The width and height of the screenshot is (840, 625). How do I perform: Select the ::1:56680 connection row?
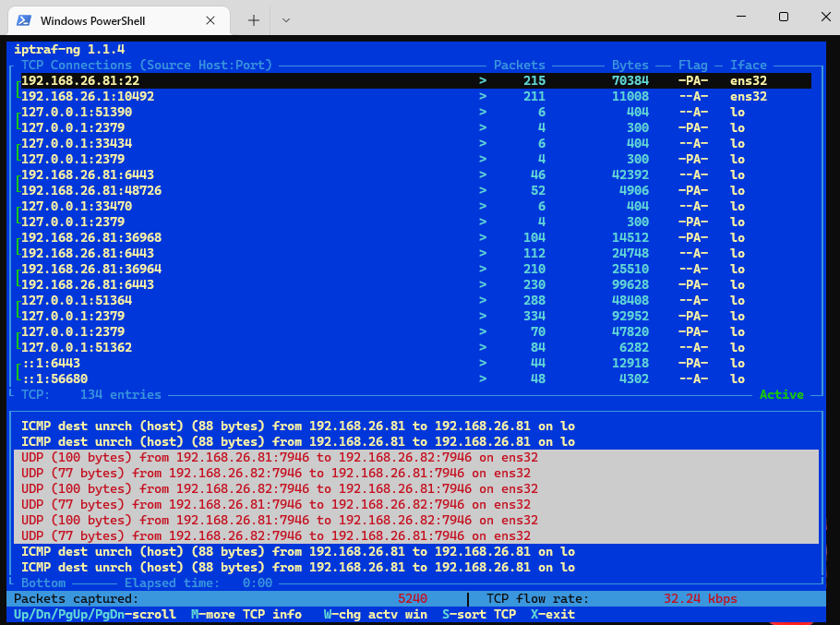point(415,379)
